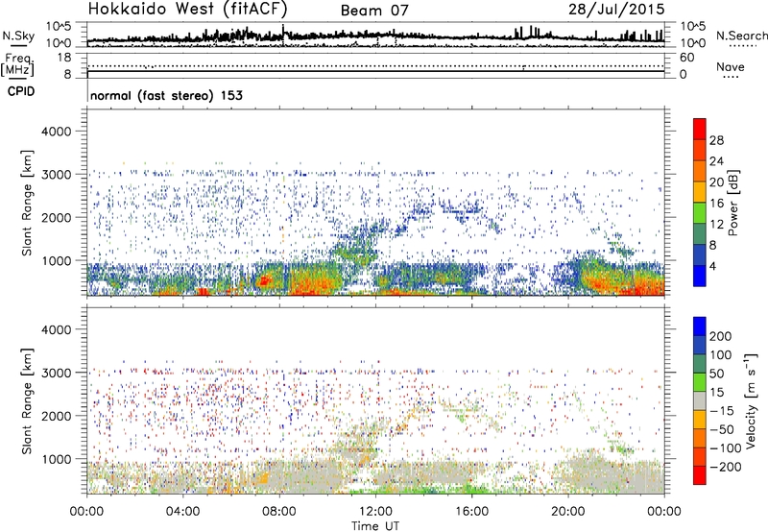Click the '08:00' time axis tick label
The image size is (768, 532).
279,512
